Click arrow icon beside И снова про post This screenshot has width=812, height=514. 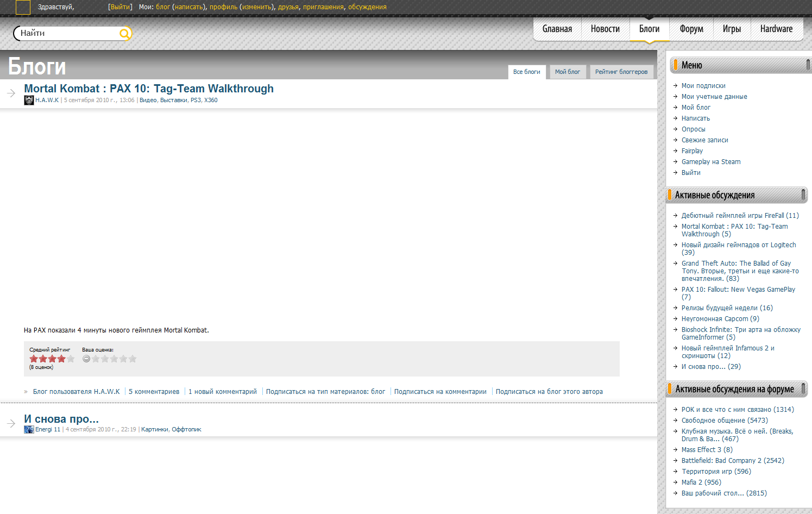point(11,423)
